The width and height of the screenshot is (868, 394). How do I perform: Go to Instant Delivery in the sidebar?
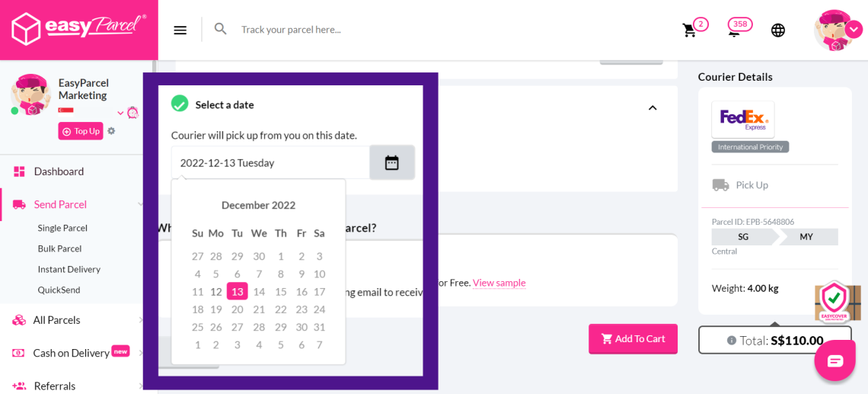(x=69, y=269)
